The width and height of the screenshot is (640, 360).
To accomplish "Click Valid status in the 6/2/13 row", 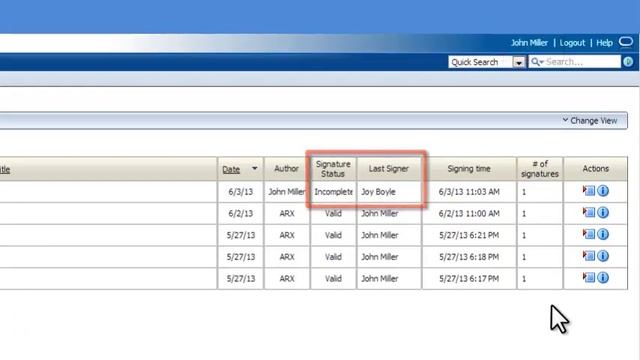I will pos(333,213).
